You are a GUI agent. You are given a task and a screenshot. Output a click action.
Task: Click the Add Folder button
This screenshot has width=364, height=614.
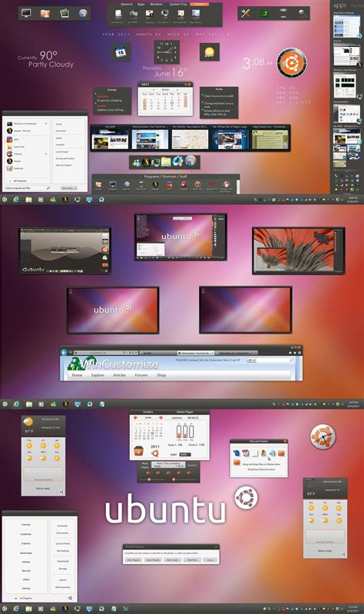(x=173, y=560)
